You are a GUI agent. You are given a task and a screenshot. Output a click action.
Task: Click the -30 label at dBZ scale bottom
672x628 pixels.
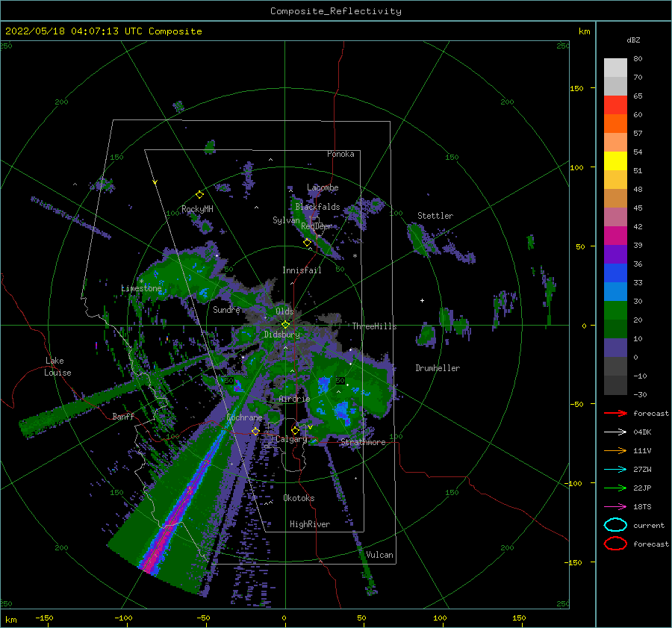(640, 395)
